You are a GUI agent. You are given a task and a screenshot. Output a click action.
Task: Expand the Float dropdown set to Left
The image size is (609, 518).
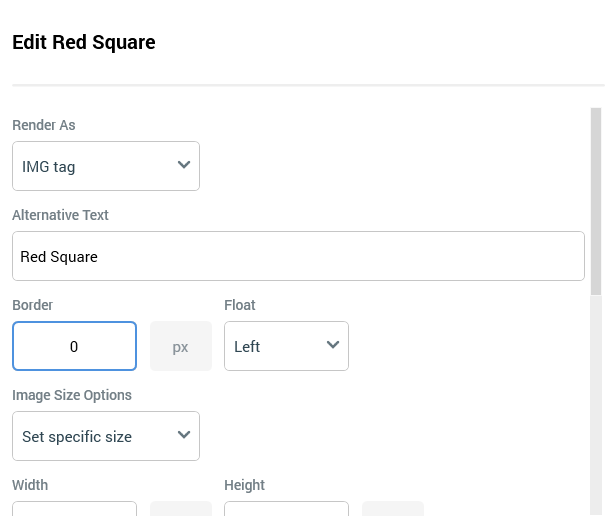(x=286, y=346)
